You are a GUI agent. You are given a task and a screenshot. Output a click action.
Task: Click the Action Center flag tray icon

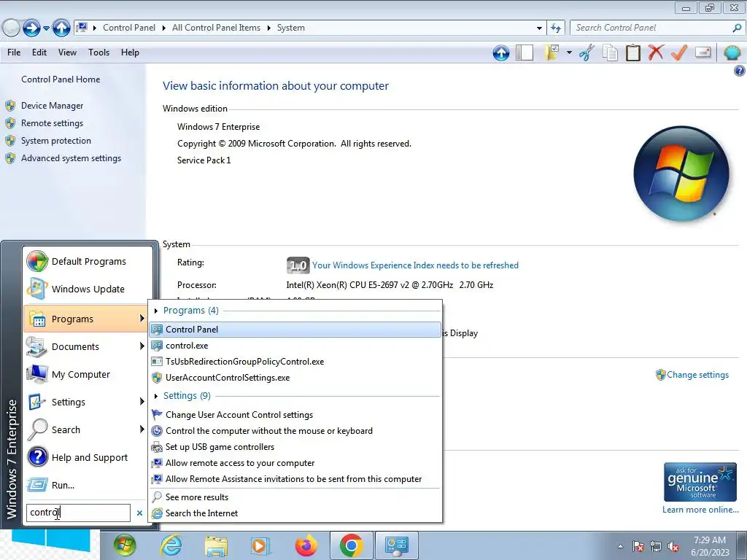point(638,546)
